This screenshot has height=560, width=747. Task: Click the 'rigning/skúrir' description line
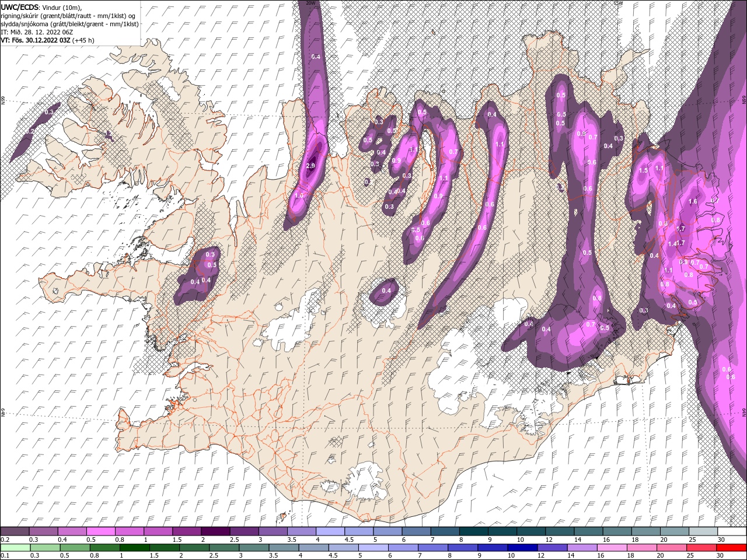[69, 15]
